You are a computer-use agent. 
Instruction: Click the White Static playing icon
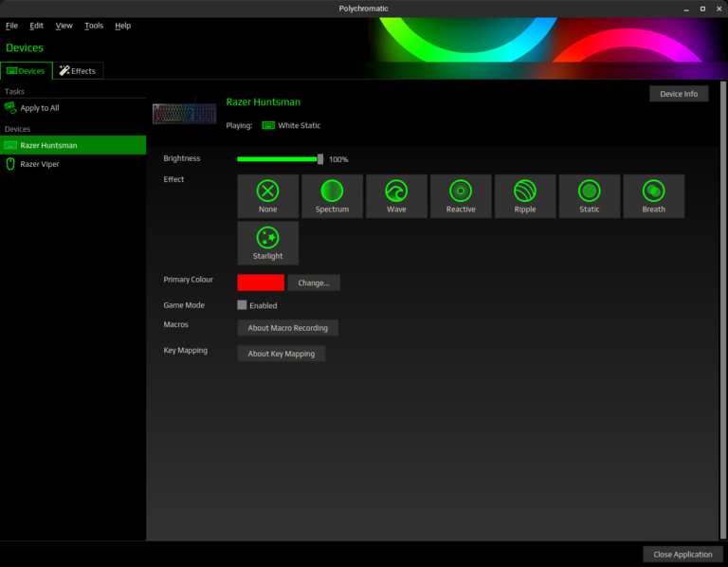coord(268,125)
